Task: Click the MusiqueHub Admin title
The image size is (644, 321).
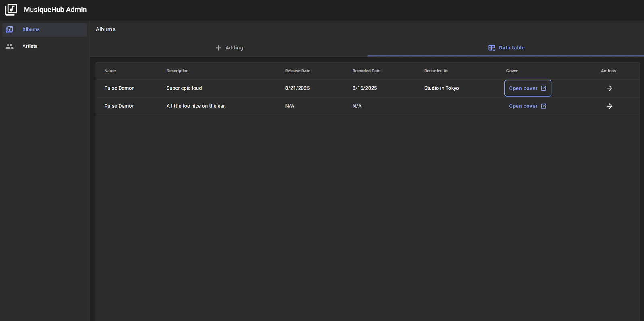Action: pyautogui.click(x=55, y=10)
